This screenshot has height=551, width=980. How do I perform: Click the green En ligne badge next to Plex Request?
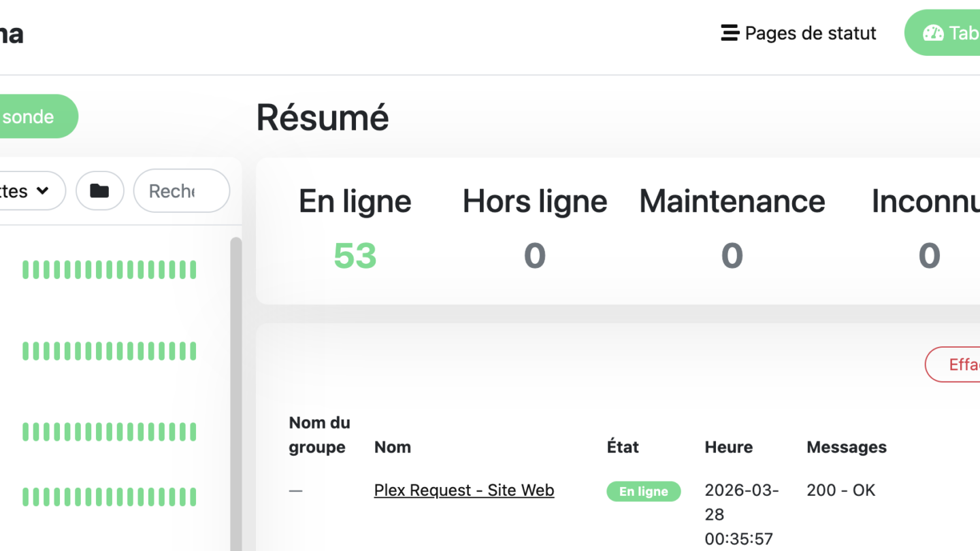pyautogui.click(x=643, y=491)
